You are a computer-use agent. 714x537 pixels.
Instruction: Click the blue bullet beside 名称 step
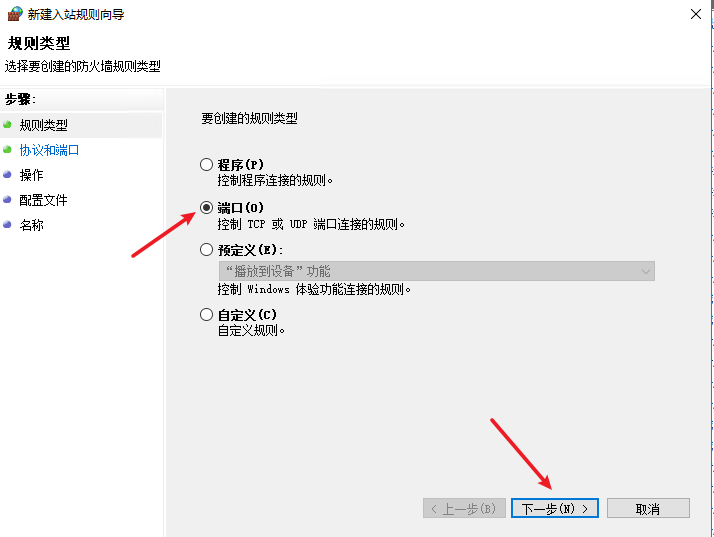(7, 225)
